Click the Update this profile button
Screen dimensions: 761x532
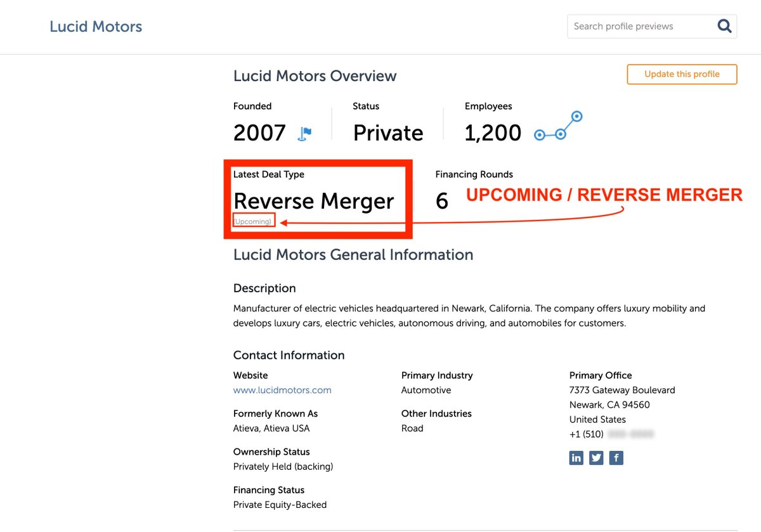682,74
